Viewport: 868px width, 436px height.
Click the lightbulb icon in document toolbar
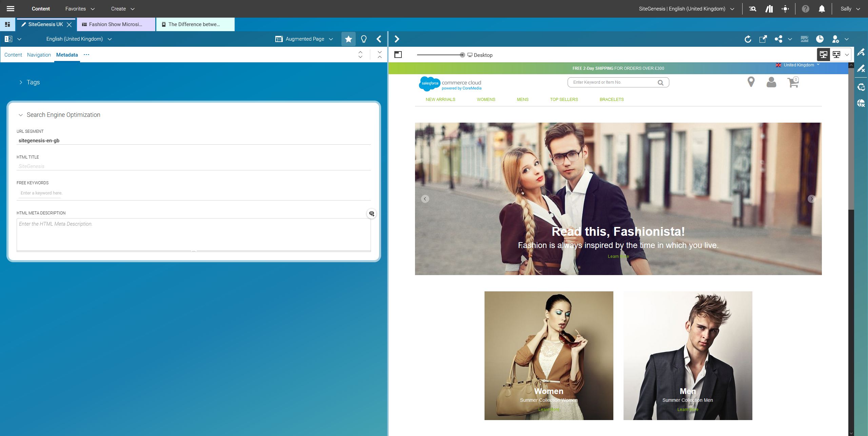pyautogui.click(x=364, y=39)
